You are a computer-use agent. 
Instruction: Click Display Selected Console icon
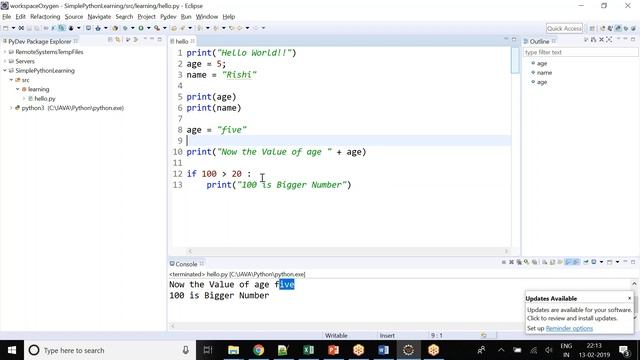coord(594,262)
